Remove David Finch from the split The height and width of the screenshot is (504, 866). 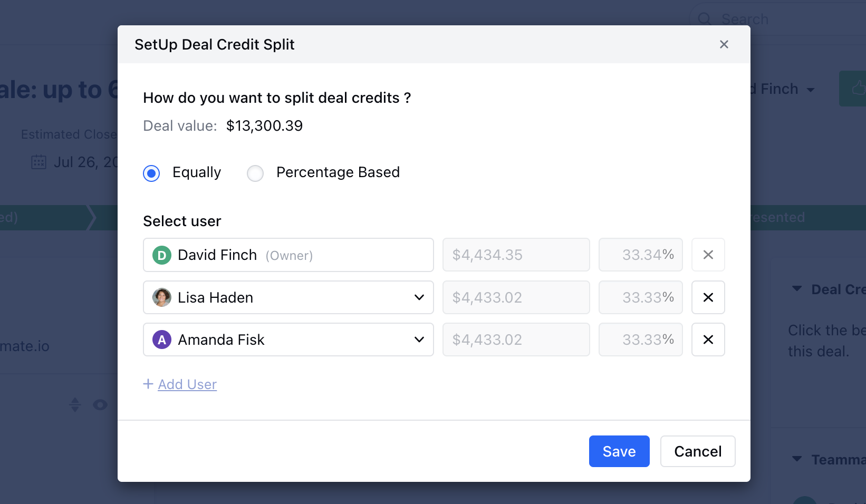708,255
